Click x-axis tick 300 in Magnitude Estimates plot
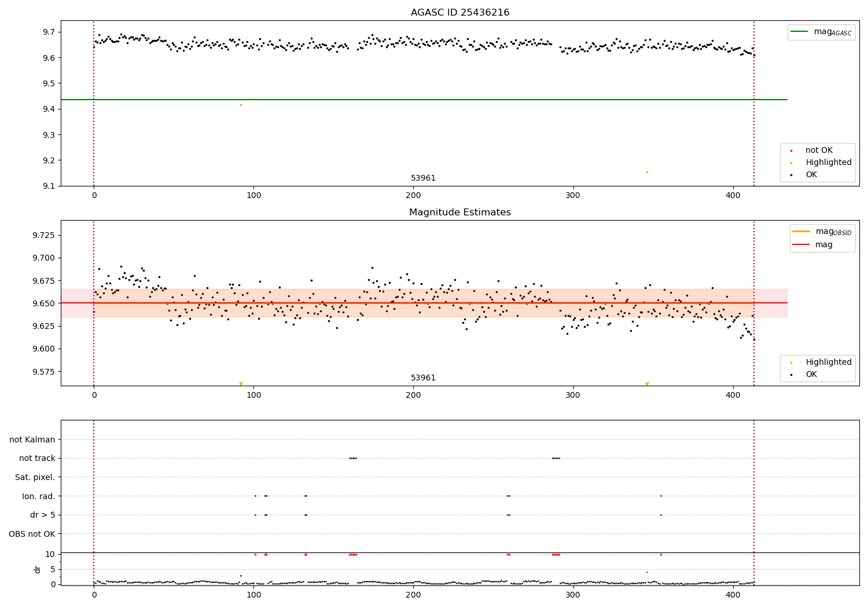This screenshot has height=608, width=868. (x=573, y=395)
